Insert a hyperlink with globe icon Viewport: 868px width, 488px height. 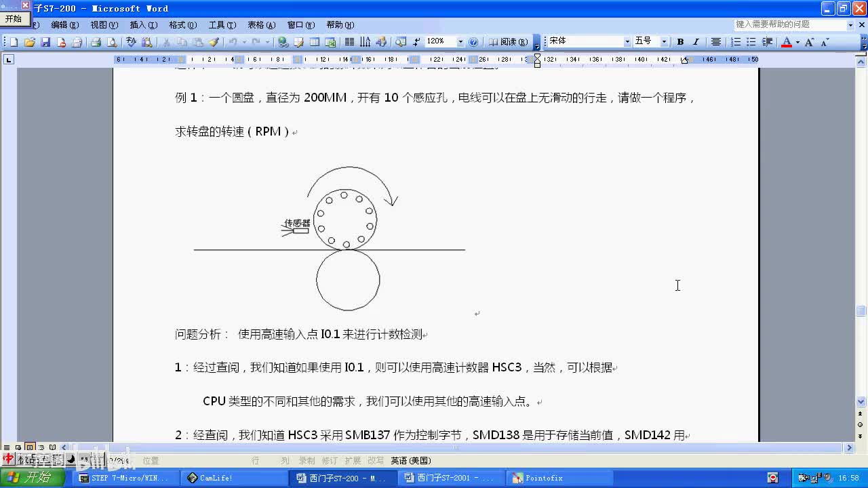tap(283, 42)
